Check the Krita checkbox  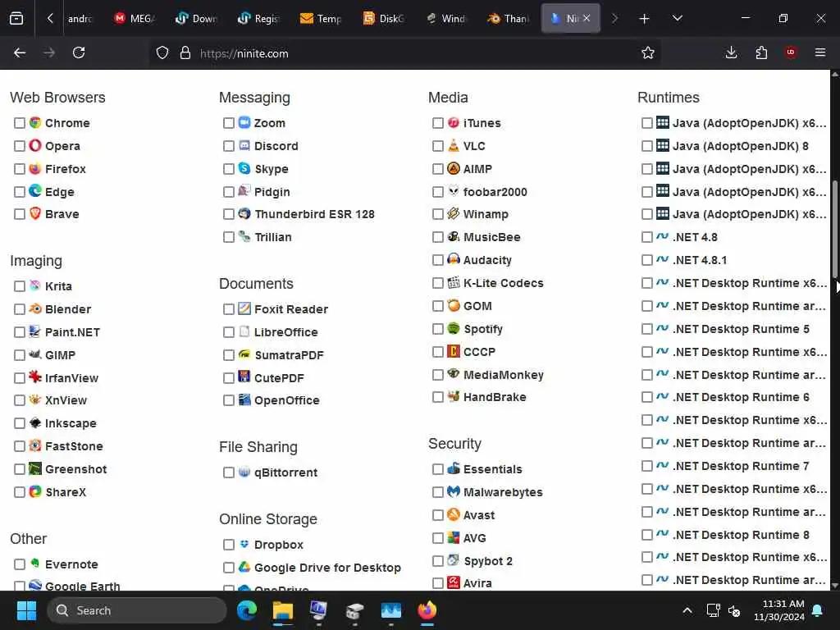[x=20, y=286]
